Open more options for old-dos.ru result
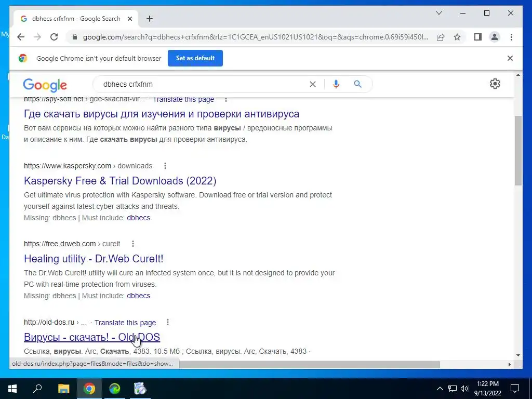Screen dimensions: 532x399 coord(168,322)
